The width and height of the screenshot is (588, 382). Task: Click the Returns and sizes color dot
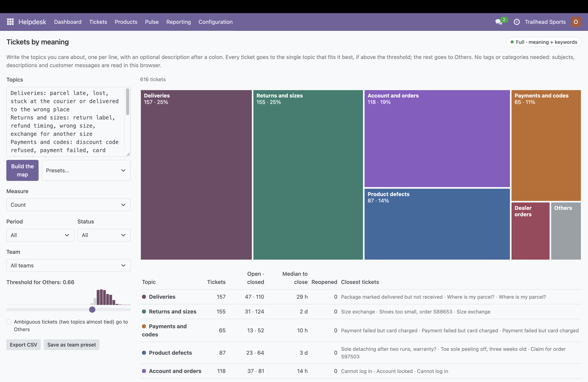tap(144, 312)
